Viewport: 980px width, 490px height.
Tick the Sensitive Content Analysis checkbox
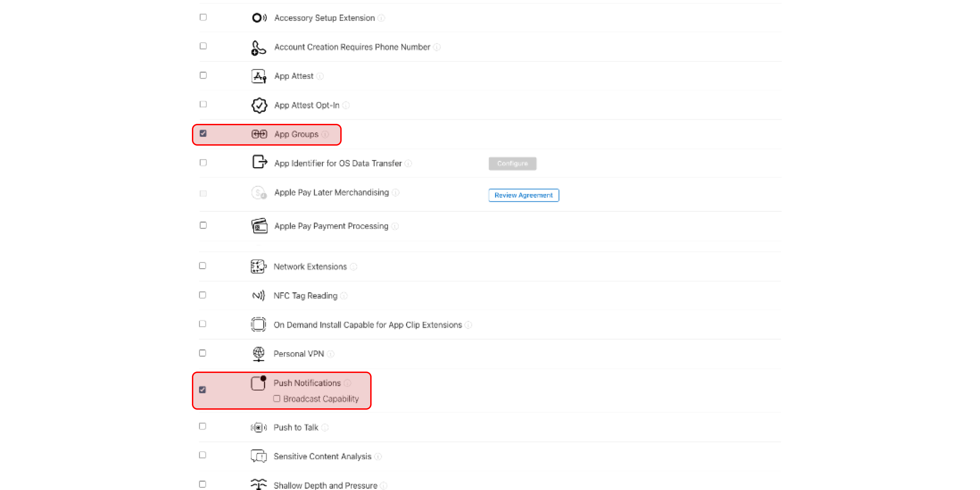(202, 455)
